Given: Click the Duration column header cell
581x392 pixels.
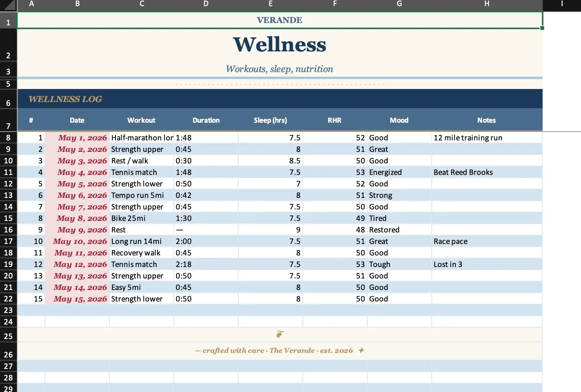Looking at the screenshot, I should (x=206, y=120).
